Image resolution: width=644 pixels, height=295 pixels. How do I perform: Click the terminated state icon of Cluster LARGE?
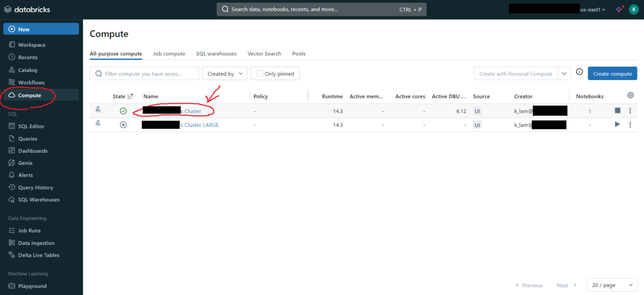coord(123,125)
